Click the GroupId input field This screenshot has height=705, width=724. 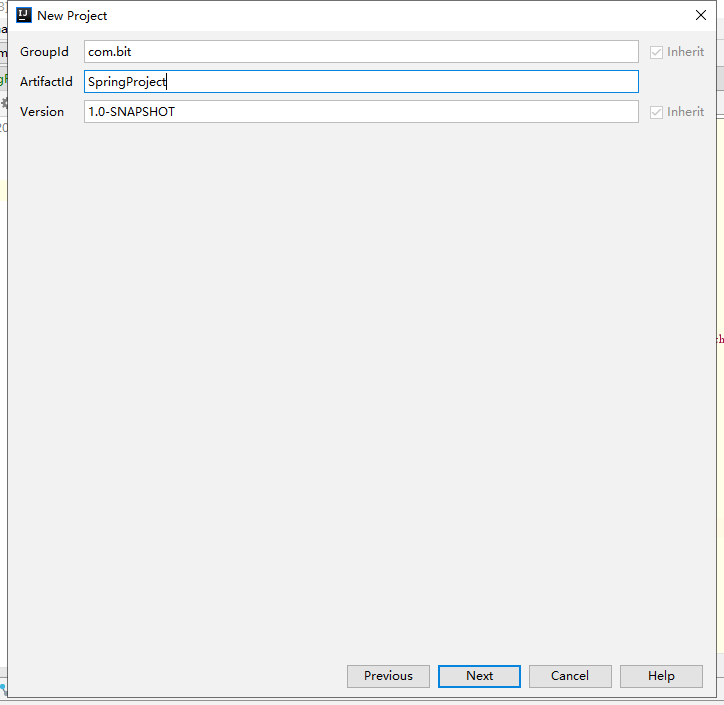coord(361,52)
